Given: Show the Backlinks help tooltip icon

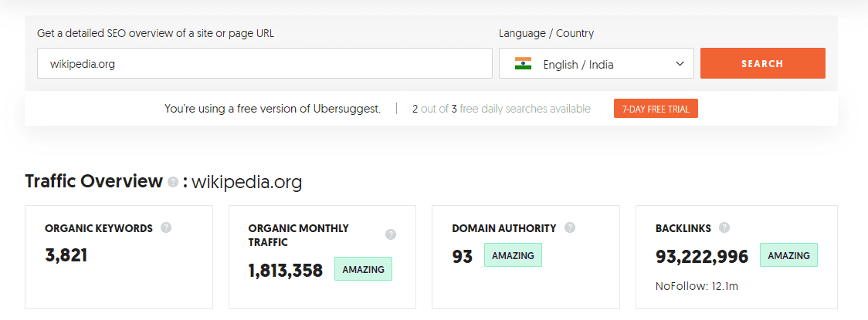Looking at the screenshot, I should coord(724,227).
